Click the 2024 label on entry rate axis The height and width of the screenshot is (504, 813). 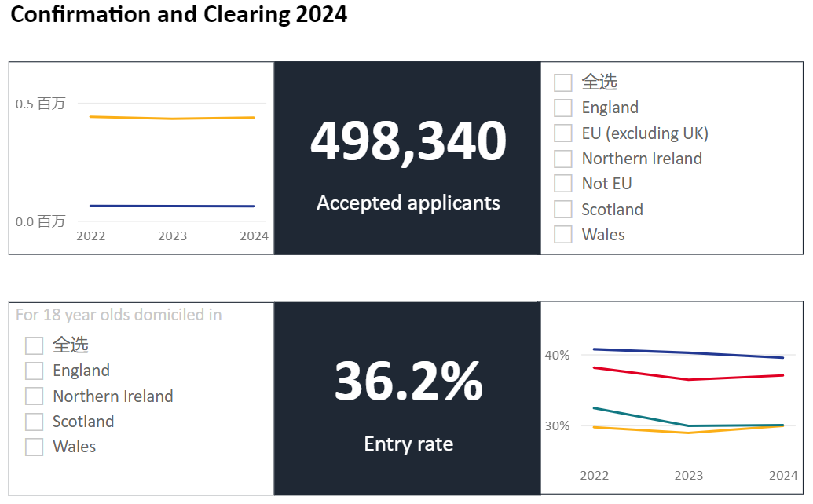[x=783, y=476]
